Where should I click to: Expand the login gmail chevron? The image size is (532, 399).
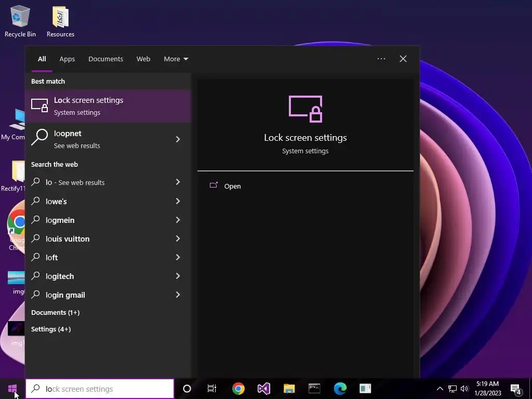[178, 295]
